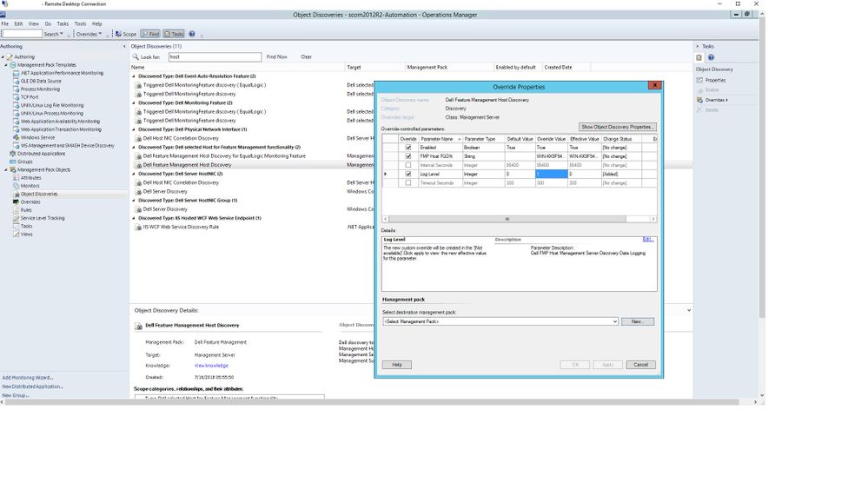
Task: Select Web Application Availability Monitoring icon
Action: coord(16,122)
